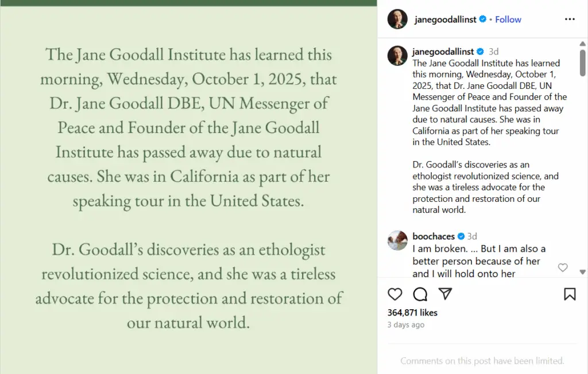
Task: Click the verified badge beside header username
Action: (483, 19)
